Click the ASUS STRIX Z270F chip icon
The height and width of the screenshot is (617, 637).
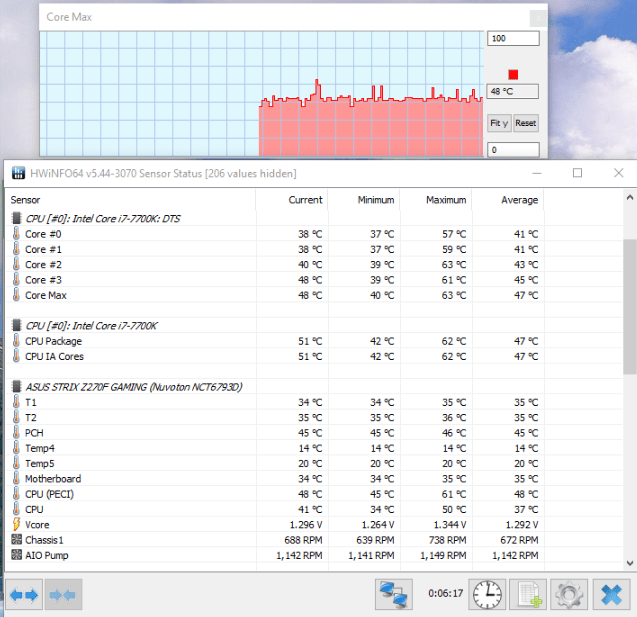(17, 387)
